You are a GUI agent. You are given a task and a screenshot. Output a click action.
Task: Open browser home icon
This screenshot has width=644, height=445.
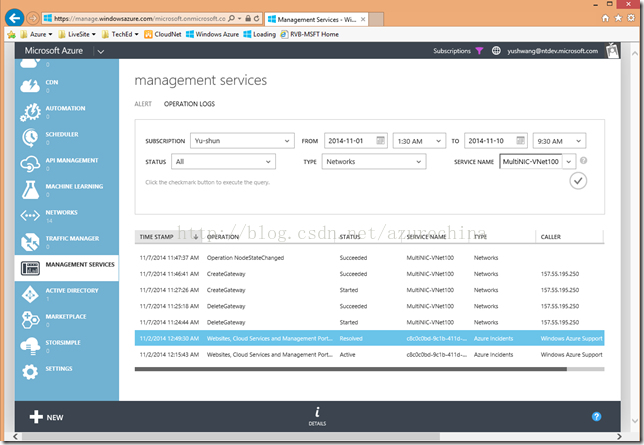605,18
